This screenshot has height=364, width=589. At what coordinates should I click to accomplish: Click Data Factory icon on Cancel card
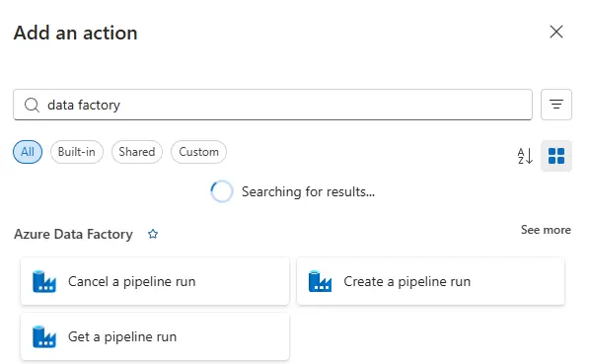44,281
